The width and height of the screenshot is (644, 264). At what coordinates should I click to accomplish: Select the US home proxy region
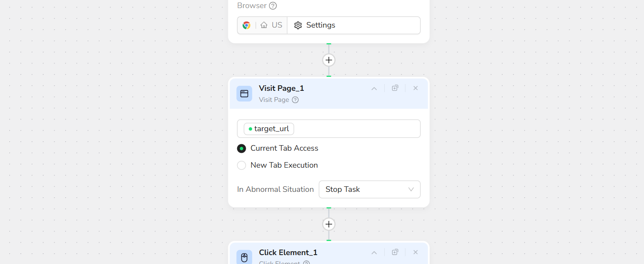coord(272,25)
